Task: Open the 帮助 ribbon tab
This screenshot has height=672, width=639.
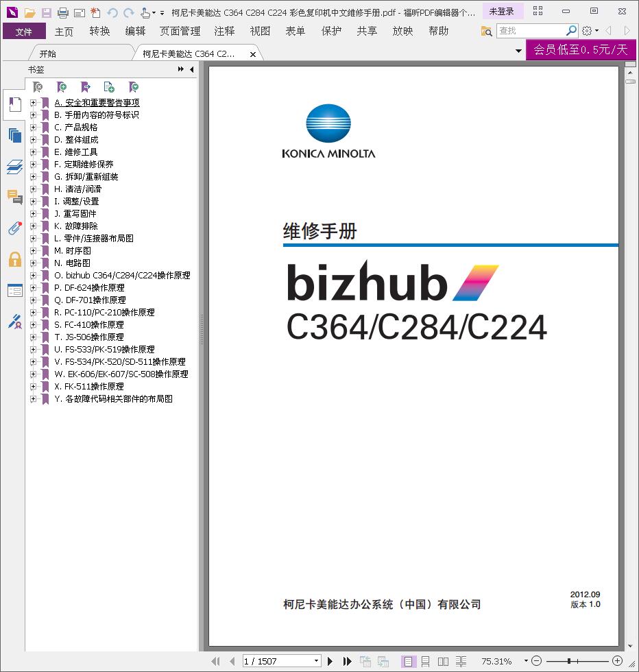Action: pyautogui.click(x=438, y=32)
